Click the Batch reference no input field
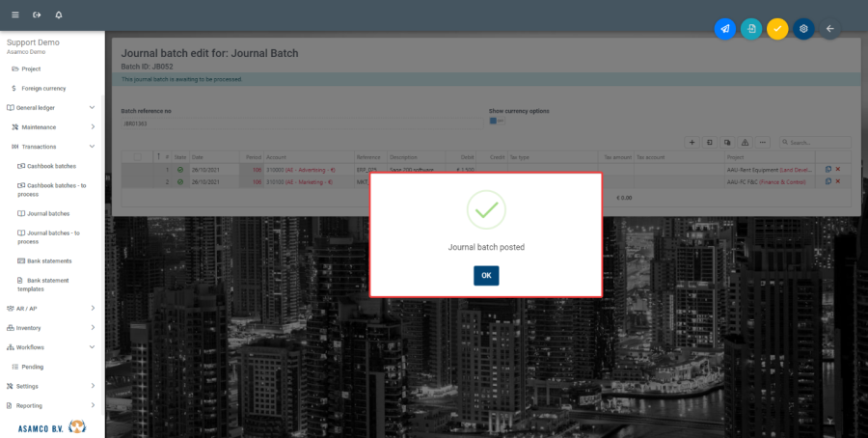 300,123
